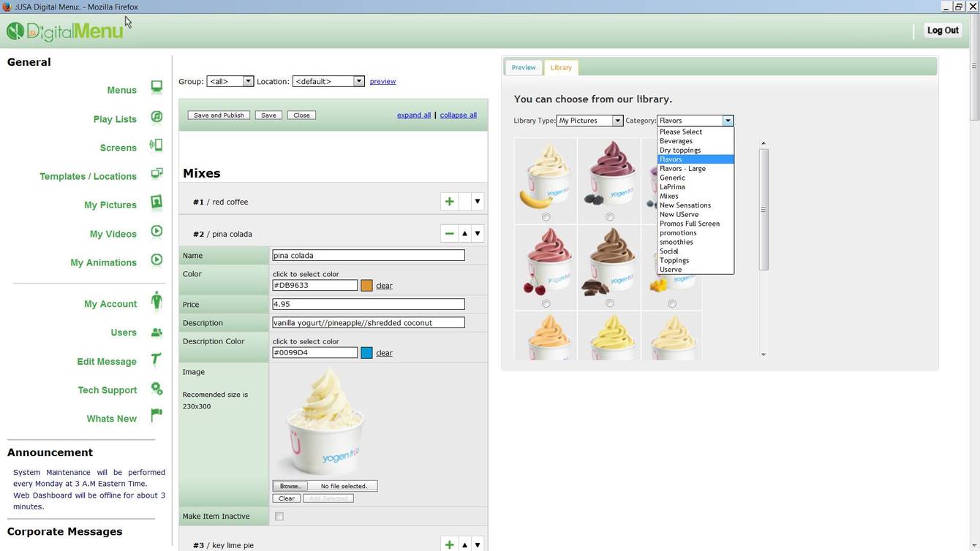Click the library thumbnails scrollbar down arrow

click(x=764, y=354)
